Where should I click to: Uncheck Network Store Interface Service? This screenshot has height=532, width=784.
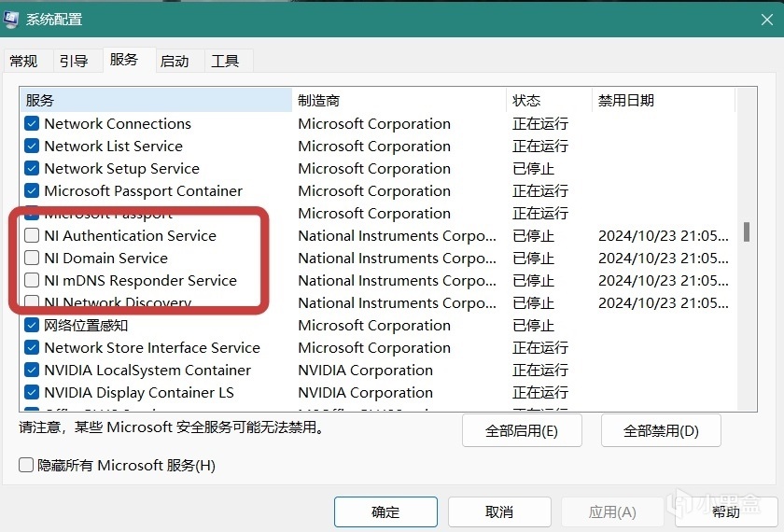point(33,348)
